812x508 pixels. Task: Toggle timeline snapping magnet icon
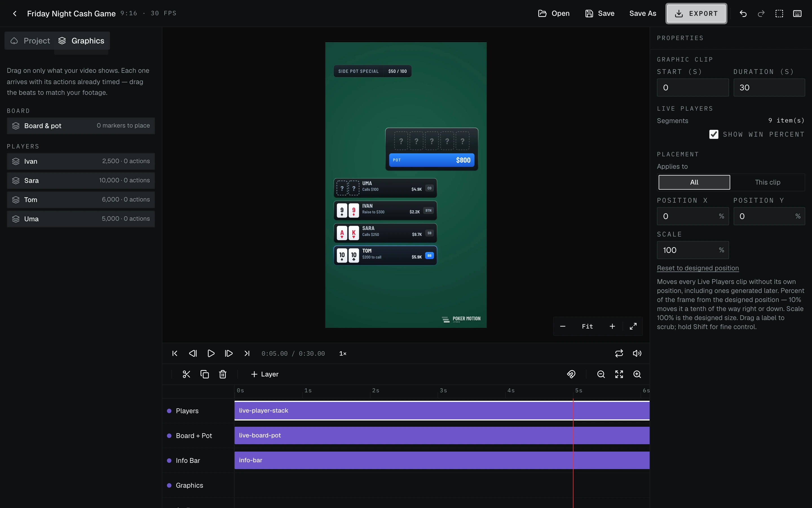pos(571,374)
